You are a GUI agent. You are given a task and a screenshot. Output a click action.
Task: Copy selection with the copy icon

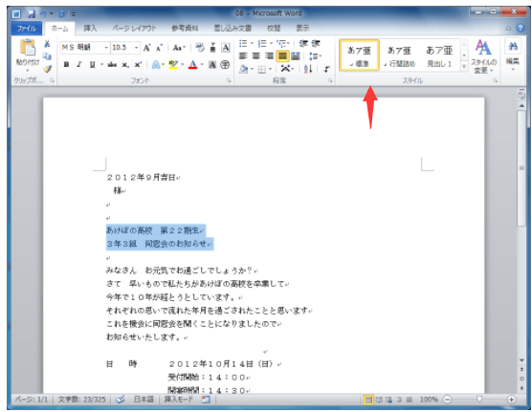coord(47,56)
